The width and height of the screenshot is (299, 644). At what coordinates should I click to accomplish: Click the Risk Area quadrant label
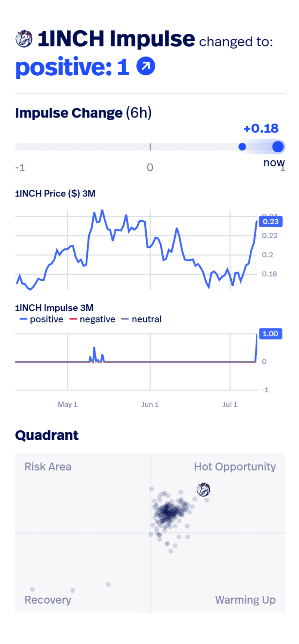pyautogui.click(x=48, y=467)
